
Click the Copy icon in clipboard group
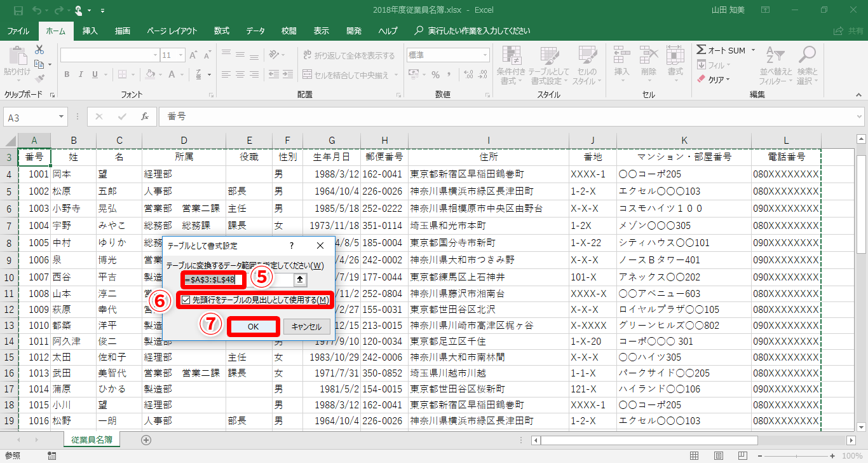point(39,64)
